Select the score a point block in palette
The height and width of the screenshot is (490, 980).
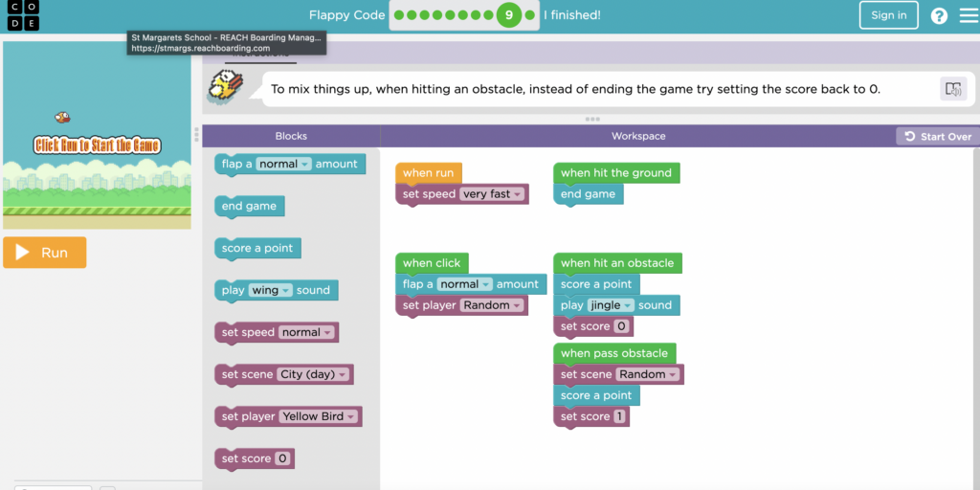point(256,248)
